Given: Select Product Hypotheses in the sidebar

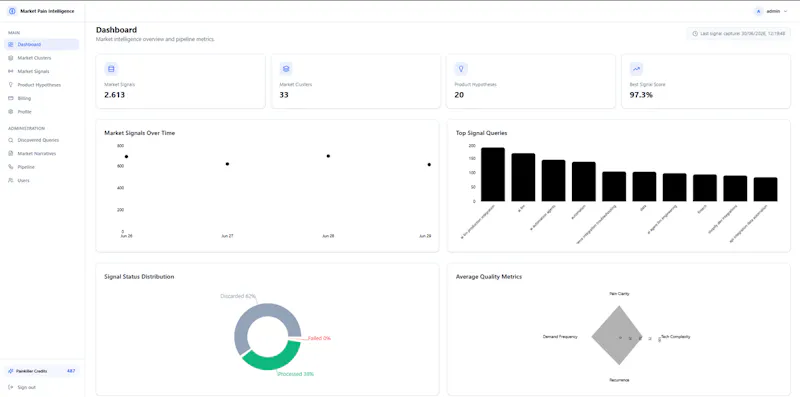Looking at the screenshot, I should click(x=41, y=85).
